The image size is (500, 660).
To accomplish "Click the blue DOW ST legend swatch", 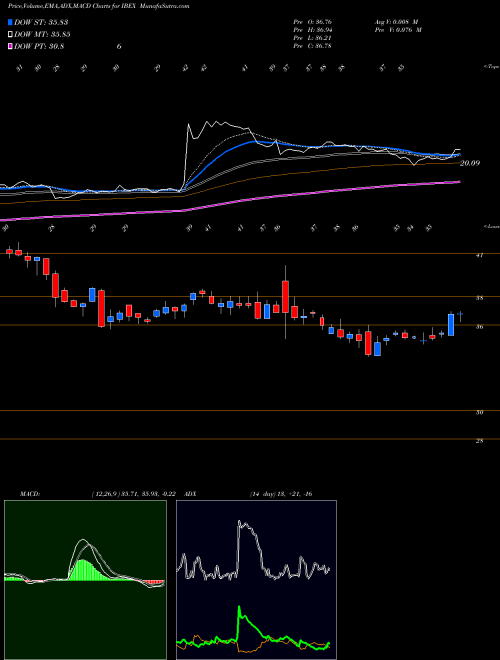I will [x=10, y=22].
